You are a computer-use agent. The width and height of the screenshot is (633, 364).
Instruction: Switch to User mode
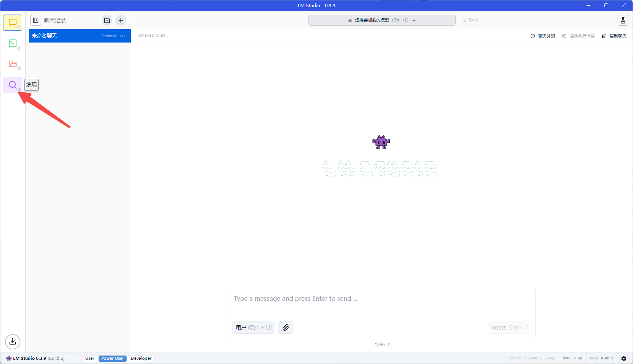coord(90,359)
